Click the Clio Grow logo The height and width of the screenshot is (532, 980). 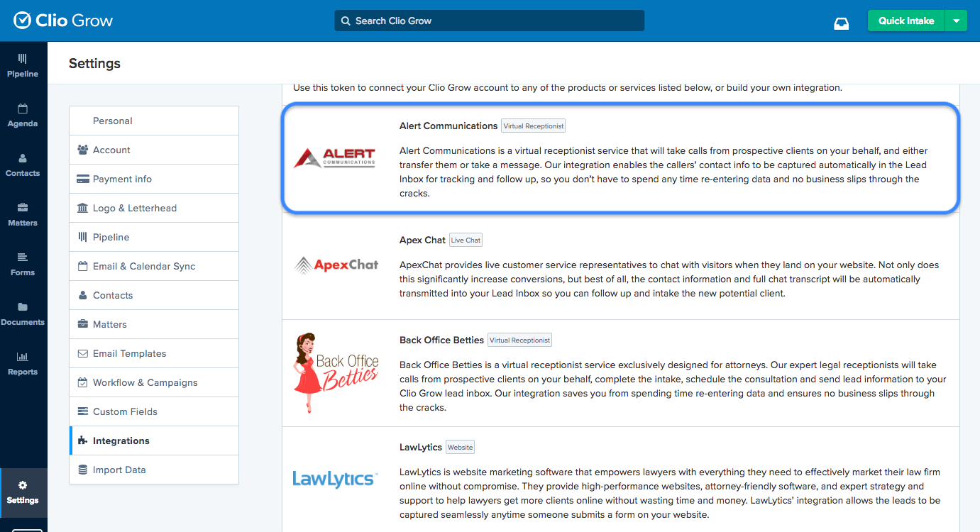(x=63, y=21)
